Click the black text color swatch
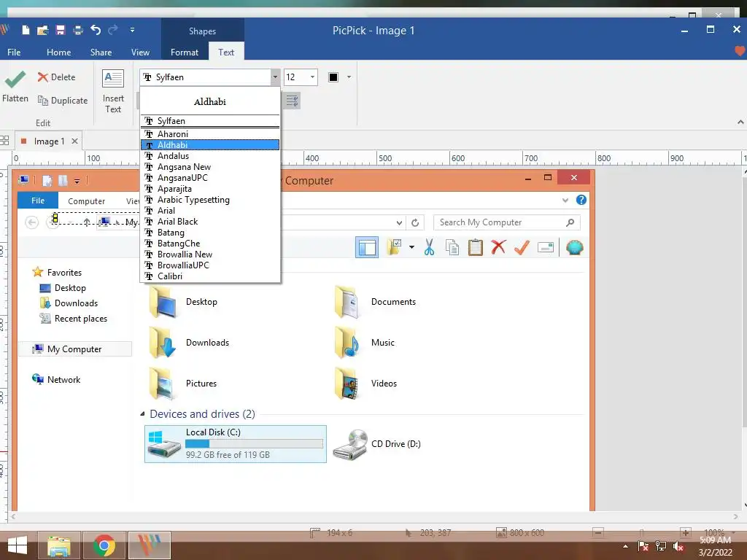 point(333,77)
